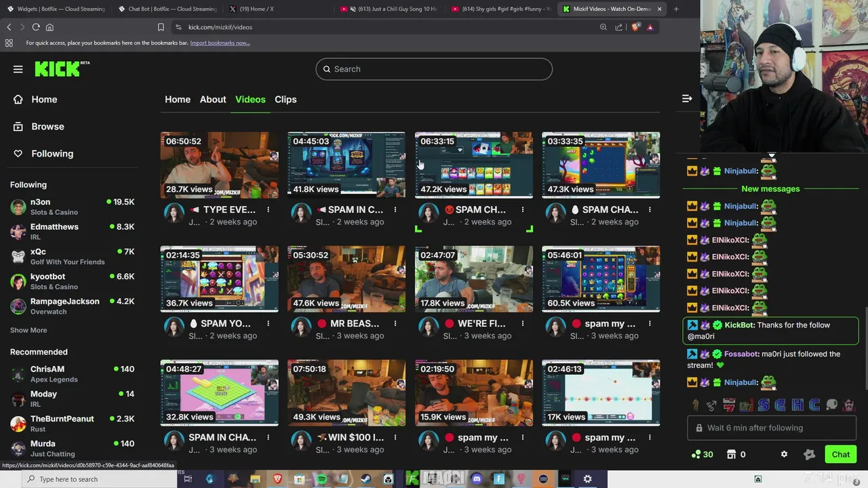
Task: Open the emote picker icon beside Chat
Action: click(809, 455)
